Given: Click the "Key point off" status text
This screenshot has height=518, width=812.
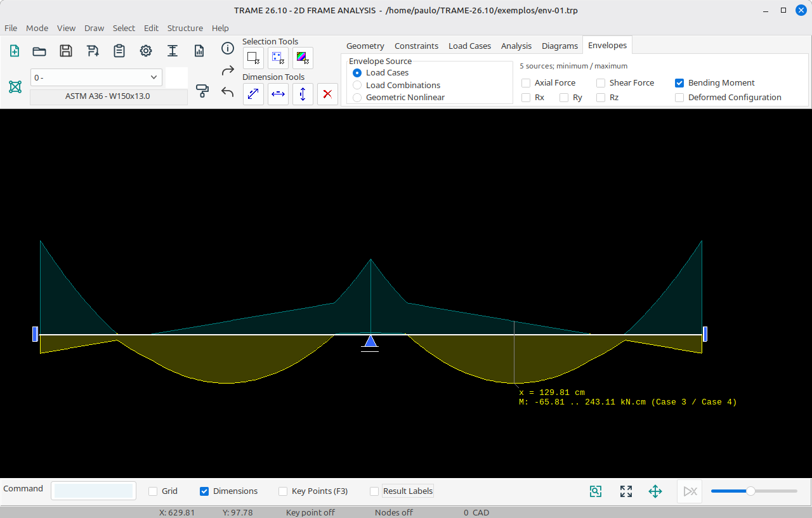Looking at the screenshot, I should point(310,512).
